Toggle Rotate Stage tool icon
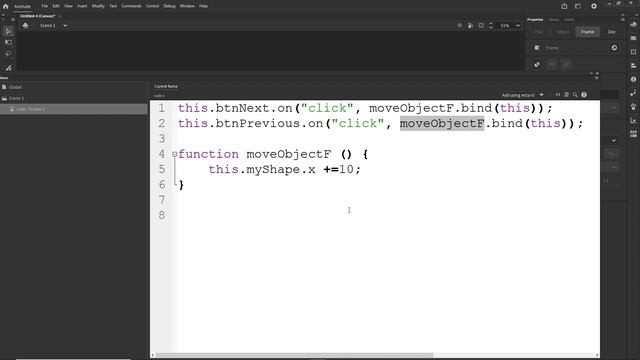Image resolution: width=640 pixels, height=360 pixels. tap(470, 25)
